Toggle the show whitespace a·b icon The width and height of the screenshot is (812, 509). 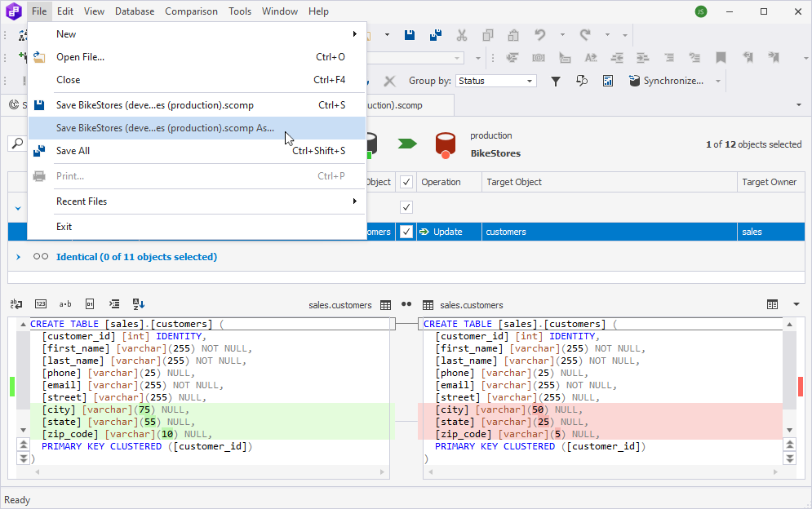65,304
